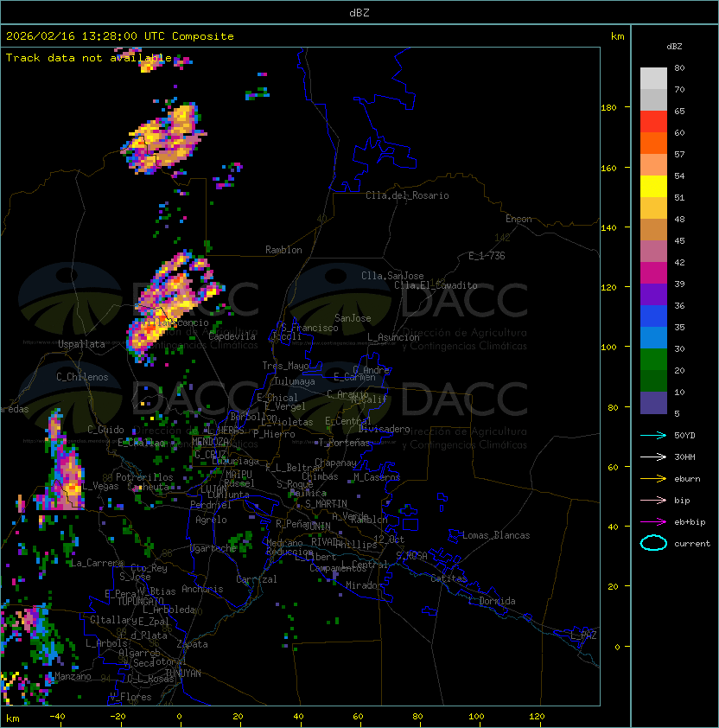The width and height of the screenshot is (719, 728).
Task: Click the yellow eburn arrow in legend
Action: point(653,479)
